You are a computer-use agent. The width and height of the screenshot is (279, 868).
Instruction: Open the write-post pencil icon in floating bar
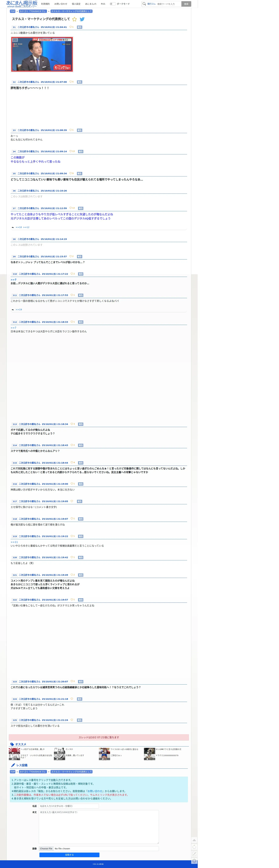pyautogui.click(x=194, y=854)
